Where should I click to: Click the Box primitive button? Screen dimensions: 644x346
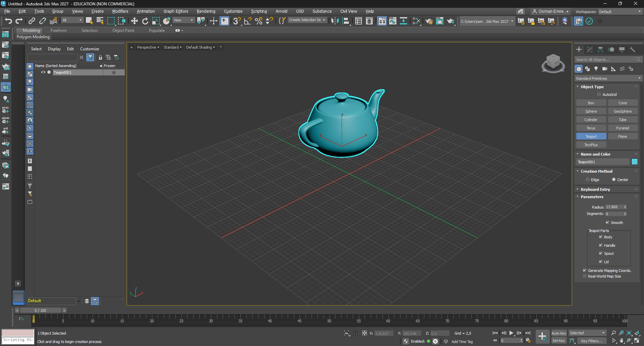pos(591,103)
